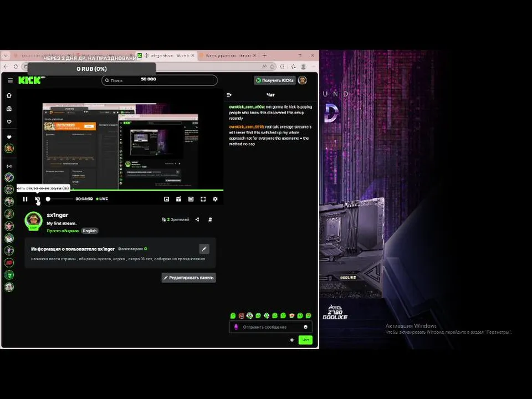The height and width of the screenshot is (399, 532).
Task: Insert the burger-like emote in quick row
Action: tap(291, 316)
